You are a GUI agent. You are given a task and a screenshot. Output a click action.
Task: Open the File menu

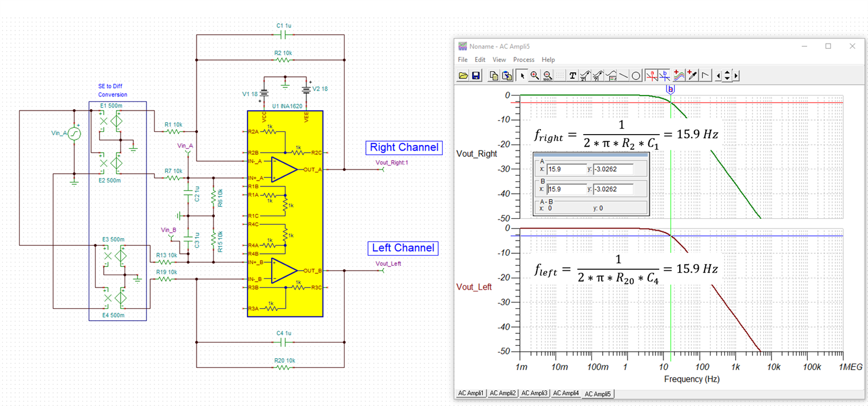[x=463, y=60]
